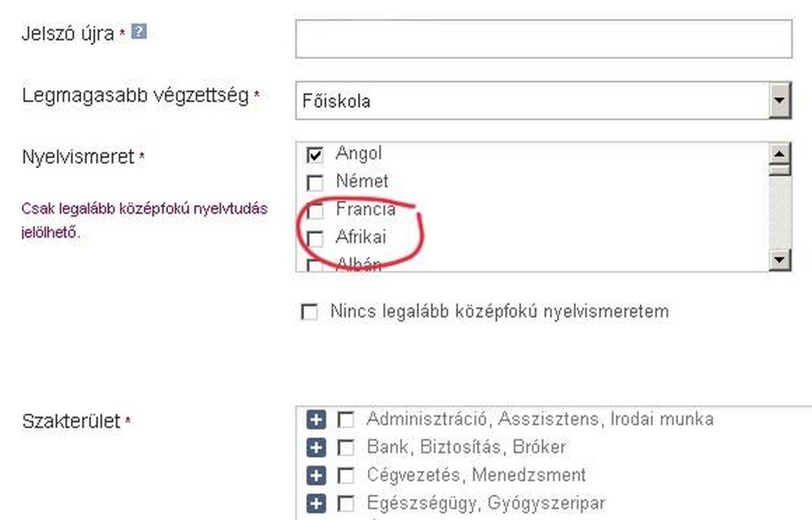Open the Legmagasabb végzettség dropdown arrow
This screenshot has width=812, height=520.
click(780, 101)
